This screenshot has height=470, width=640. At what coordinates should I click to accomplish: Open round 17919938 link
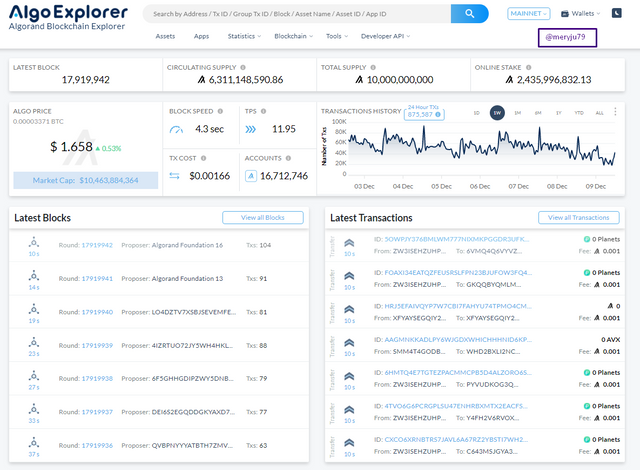pyautogui.click(x=97, y=379)
